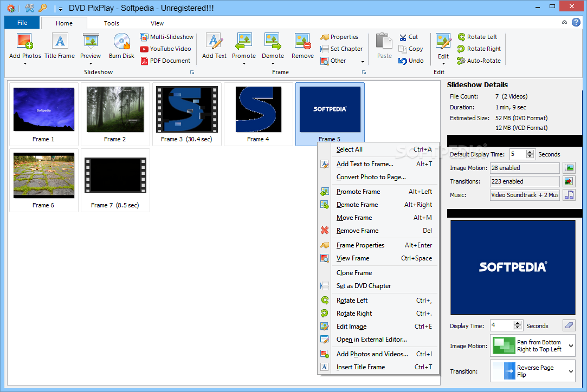
Task: Click the Image Motion settings icon
Action: click(569, 168)
